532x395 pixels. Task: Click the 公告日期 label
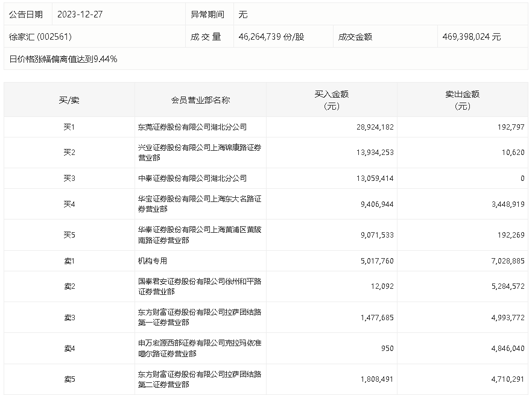pos(26,14)
